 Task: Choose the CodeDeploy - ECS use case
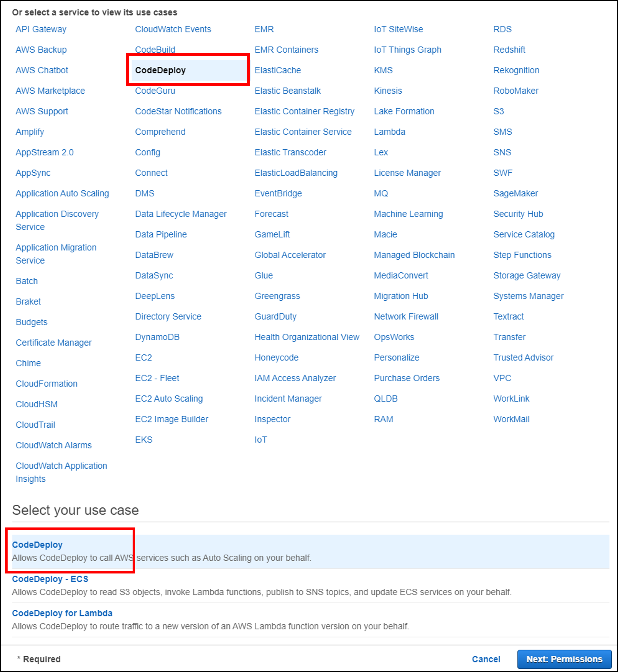(50, 579)
